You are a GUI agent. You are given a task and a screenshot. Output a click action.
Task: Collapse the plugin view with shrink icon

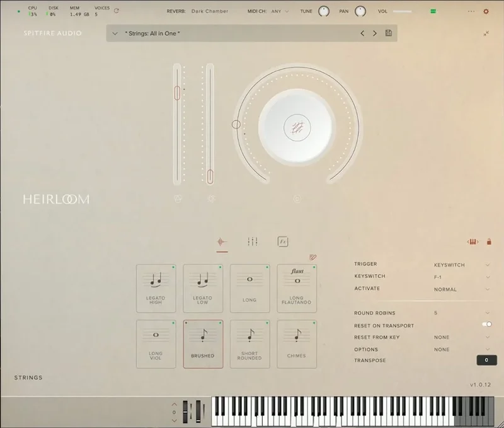(486, 33)
